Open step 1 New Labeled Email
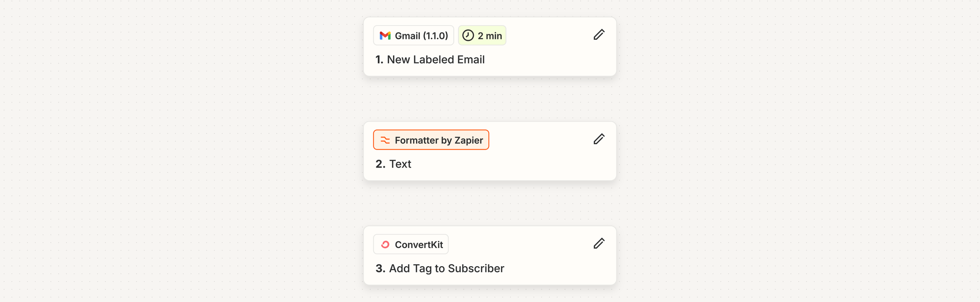 pos(430,59)
